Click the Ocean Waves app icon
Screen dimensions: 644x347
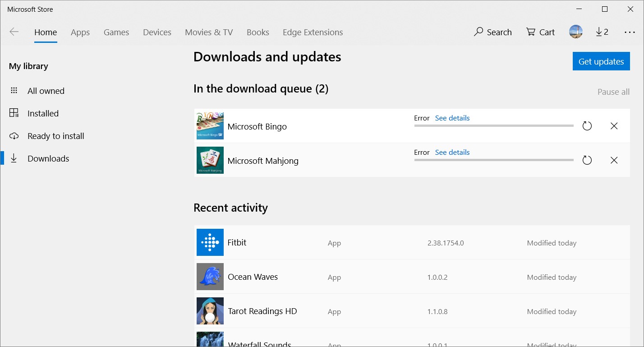pyautogui.click(x=210, y=277)
